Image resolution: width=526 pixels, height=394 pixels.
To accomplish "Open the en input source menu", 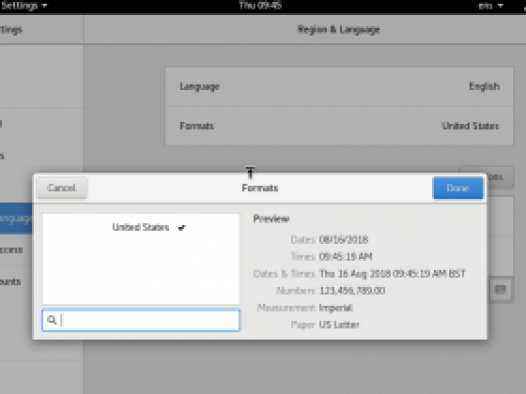I will point(490,6).
